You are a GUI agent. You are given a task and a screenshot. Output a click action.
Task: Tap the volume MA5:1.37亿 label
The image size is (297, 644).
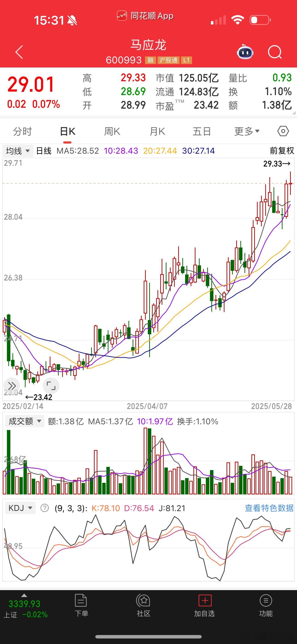click(110, 422)
